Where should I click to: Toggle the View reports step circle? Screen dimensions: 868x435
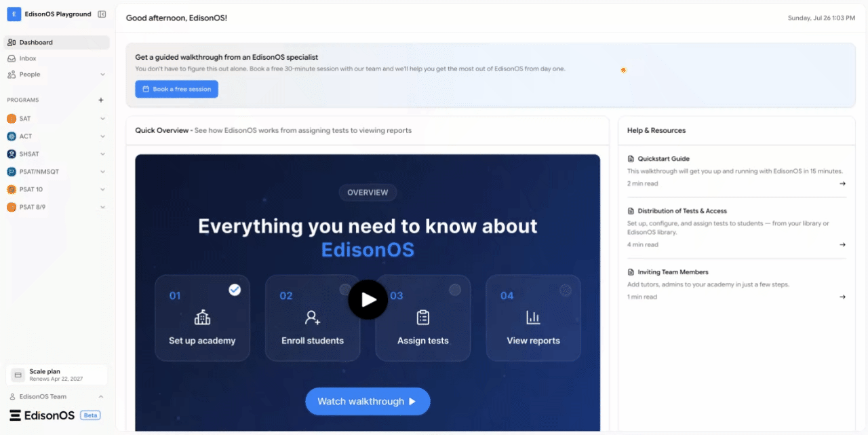pos(566,290)
